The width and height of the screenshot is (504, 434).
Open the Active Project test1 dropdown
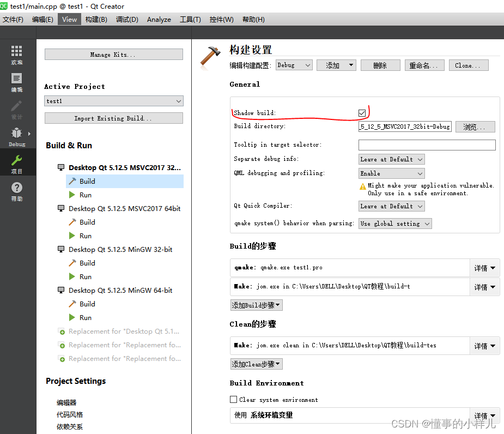coord(114,101)
